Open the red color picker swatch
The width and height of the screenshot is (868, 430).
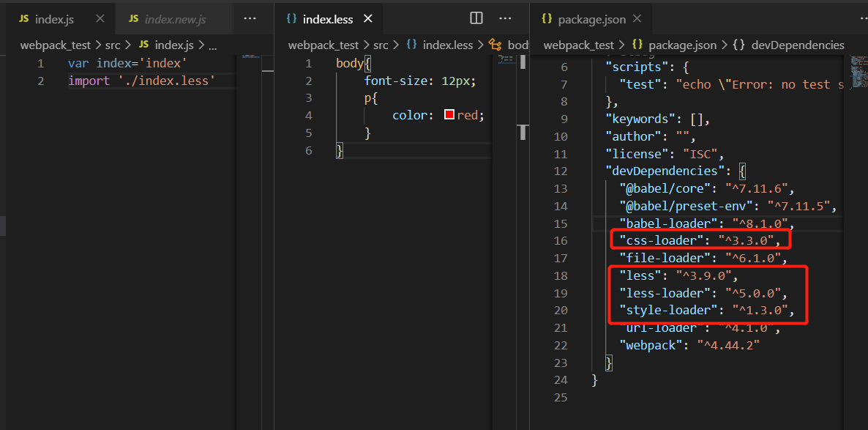(449, 115)
